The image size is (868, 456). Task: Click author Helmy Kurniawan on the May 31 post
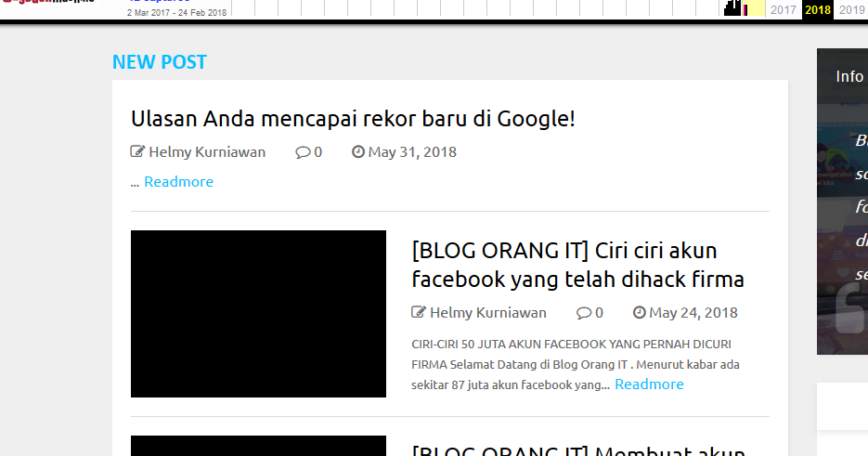point(207,151)
